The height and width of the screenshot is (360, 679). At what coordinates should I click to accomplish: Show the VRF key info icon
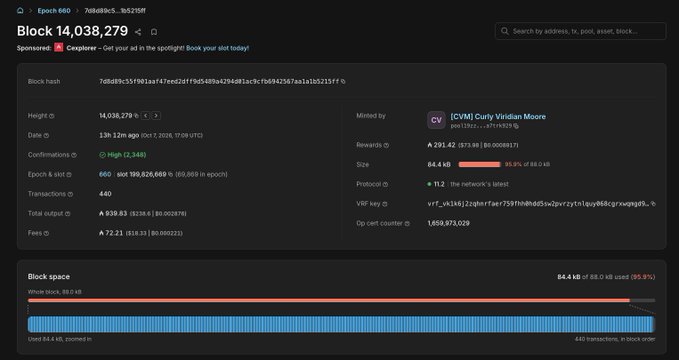point(385,204)
